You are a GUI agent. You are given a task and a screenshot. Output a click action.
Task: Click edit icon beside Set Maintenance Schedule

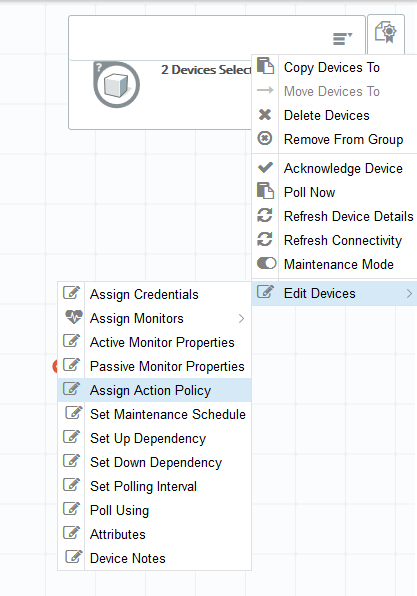point(74,412)
